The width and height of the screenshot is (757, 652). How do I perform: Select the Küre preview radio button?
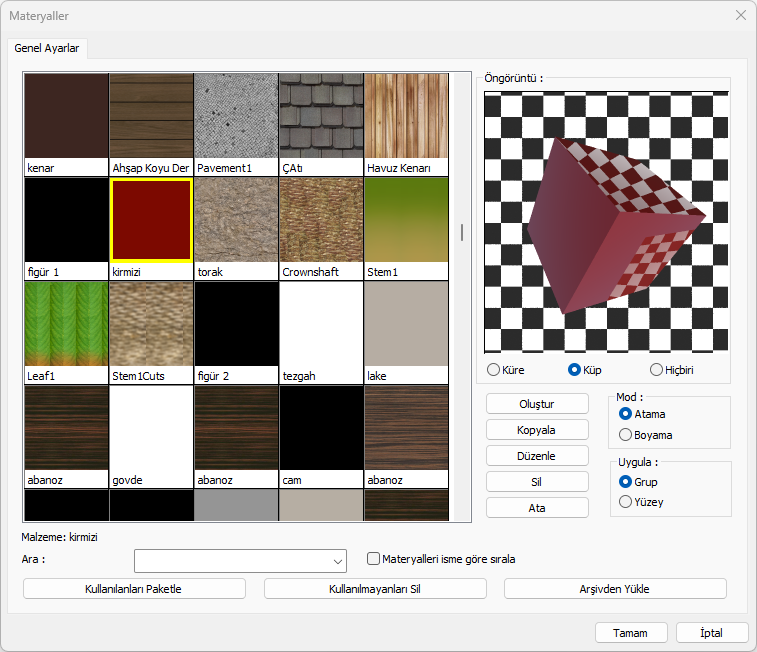coord(494,370)
